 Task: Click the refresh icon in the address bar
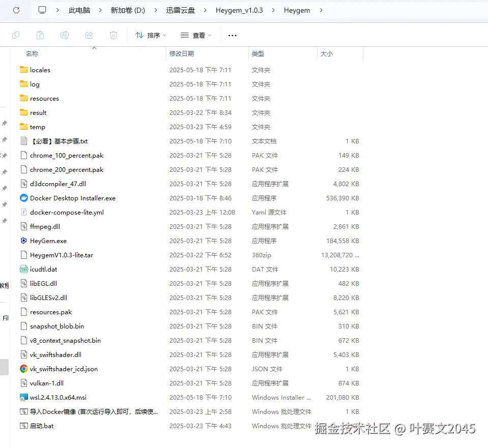click(16, 10)
